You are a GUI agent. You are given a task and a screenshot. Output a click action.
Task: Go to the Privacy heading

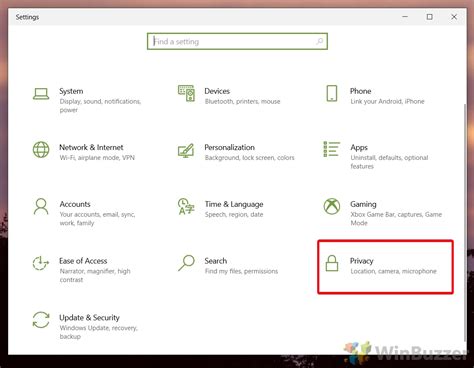[x=361, y=261]
